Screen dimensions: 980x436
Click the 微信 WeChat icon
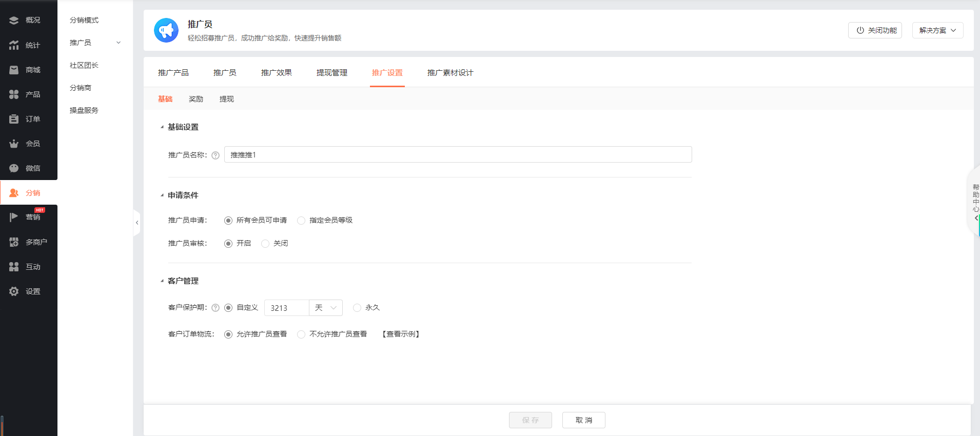(x=14, y=168)
